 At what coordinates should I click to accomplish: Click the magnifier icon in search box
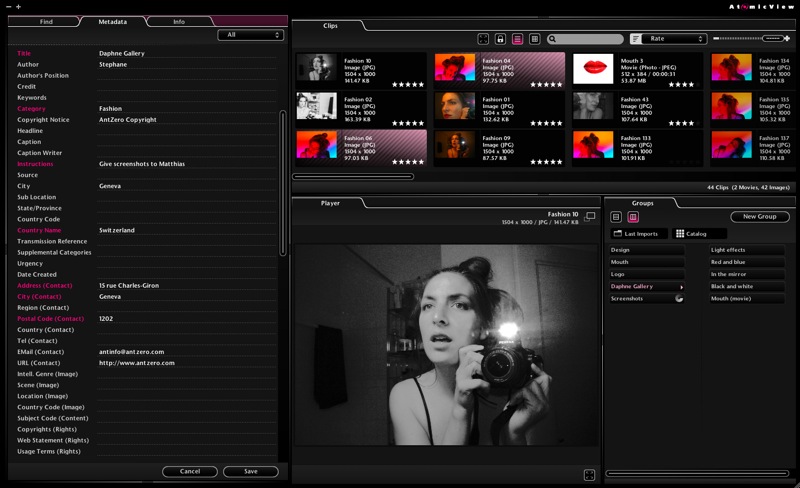tap(553, 39)
